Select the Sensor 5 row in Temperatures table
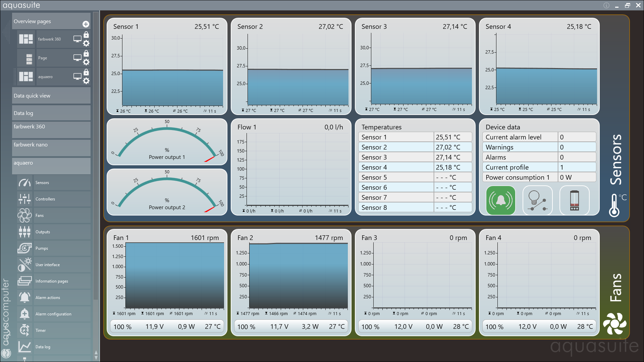This screenshot has height=362, width=644. (x=415, y=177)
